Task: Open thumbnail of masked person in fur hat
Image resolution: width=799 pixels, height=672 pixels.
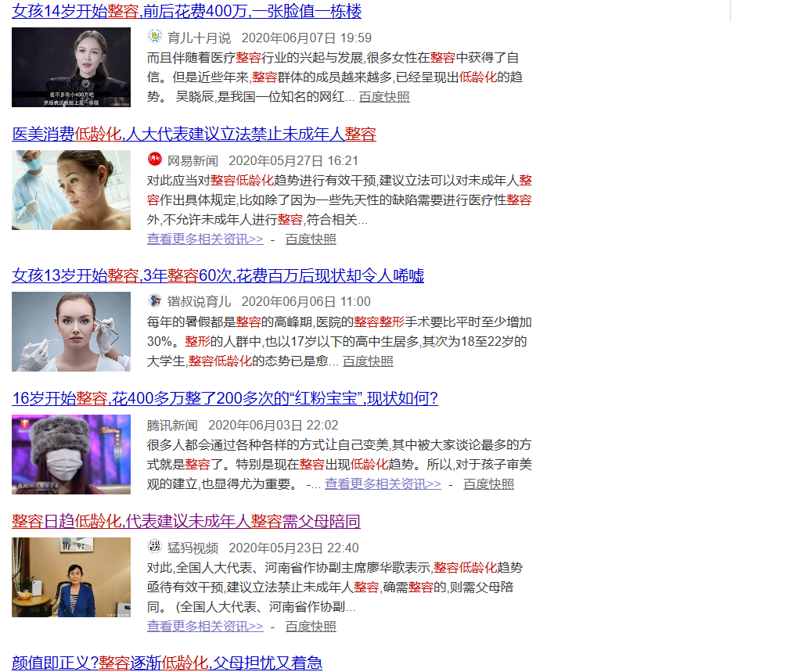Action: point(71,455)
